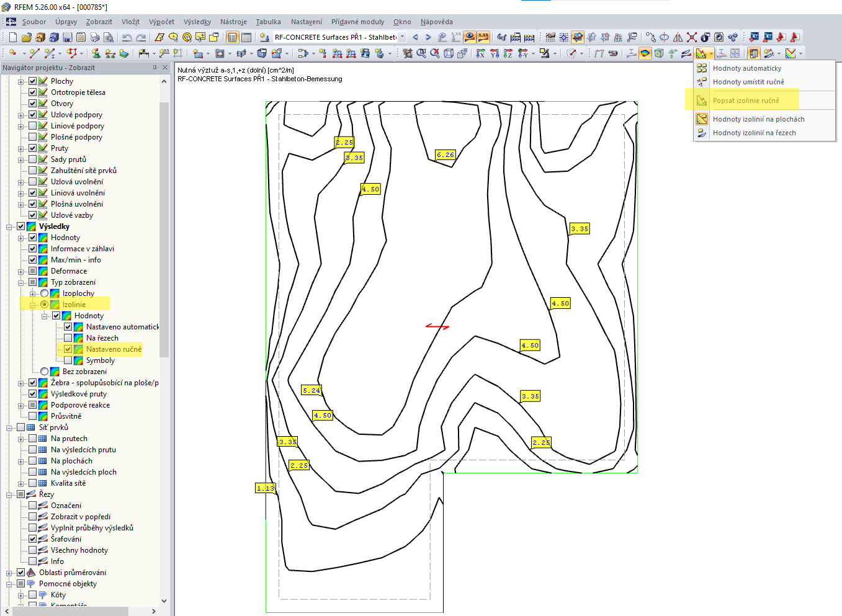This screenshot has height=616, width=842.
Task: Click the navigator horizontal scrollbar
Action: pyautogui.click(x=70, y=611)
